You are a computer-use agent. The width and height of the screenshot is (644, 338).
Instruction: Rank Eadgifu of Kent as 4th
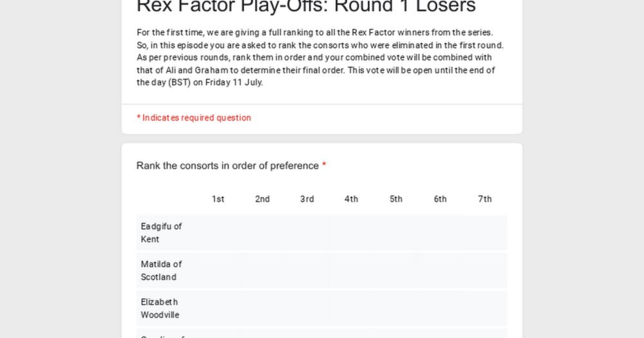click(x=351, y=233)
